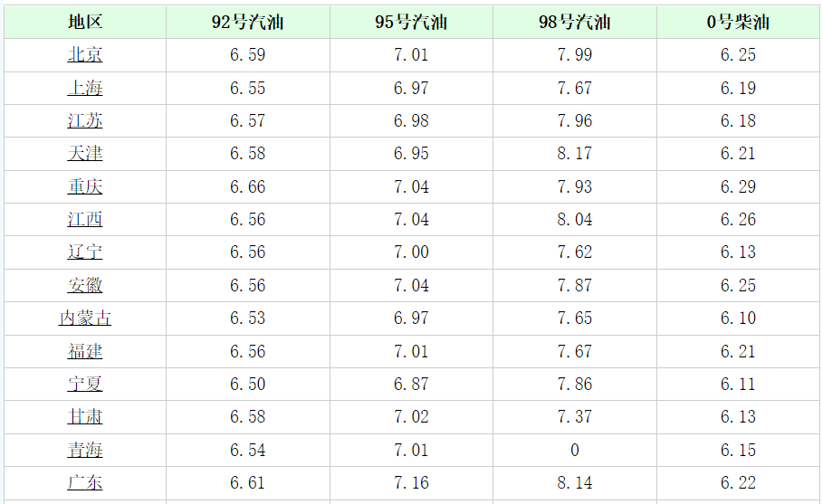Open the 安徽 region link

click(85, 286)
